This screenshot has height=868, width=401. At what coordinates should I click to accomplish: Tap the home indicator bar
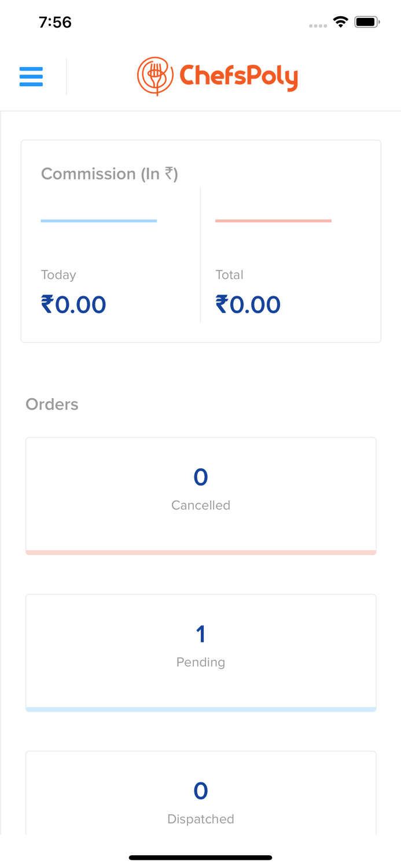(201, 858)
